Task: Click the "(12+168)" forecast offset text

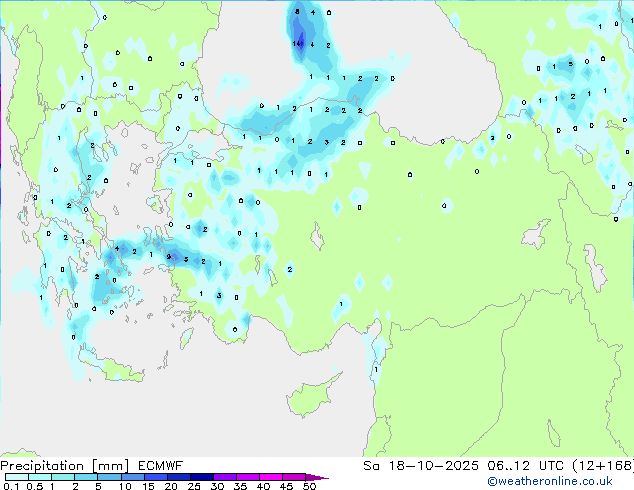Action: tap(603, 466)
